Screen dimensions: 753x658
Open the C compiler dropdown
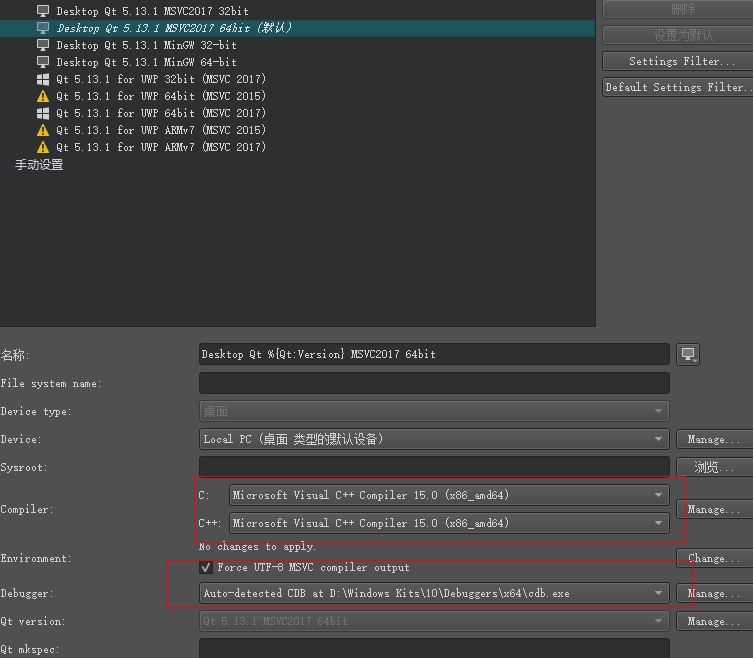pyautogui.click(x=449, y=495)
